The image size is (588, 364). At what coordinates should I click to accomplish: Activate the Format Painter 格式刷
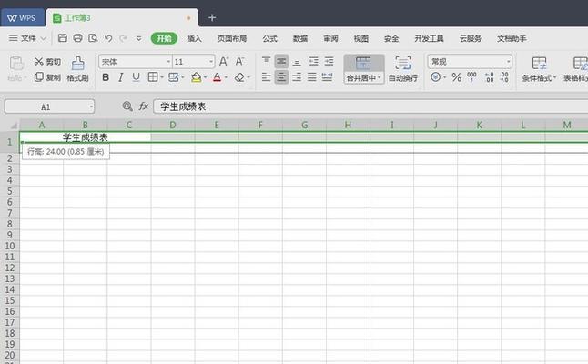[x=77, y=69]
